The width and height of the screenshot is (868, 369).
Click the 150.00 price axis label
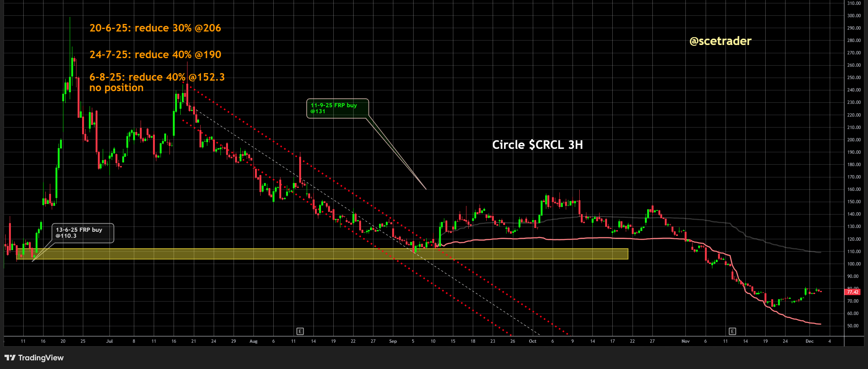pyautogui.click(x=854, y=202)
